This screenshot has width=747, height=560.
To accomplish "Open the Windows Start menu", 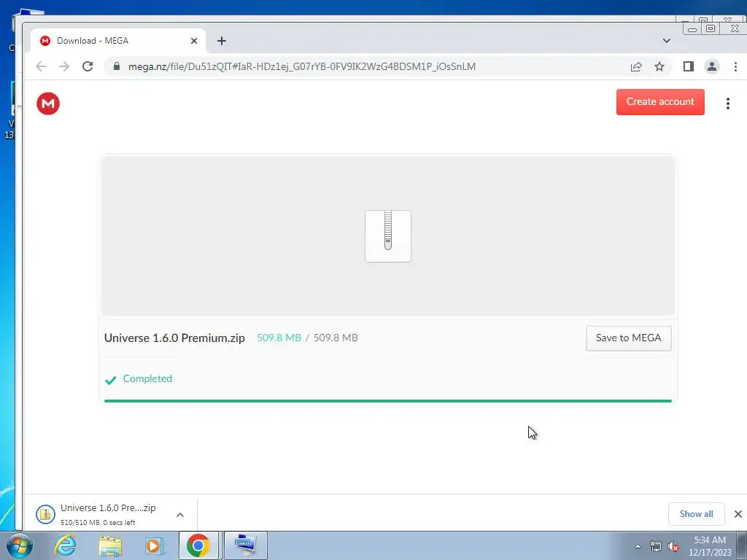I will pos(20,545).
